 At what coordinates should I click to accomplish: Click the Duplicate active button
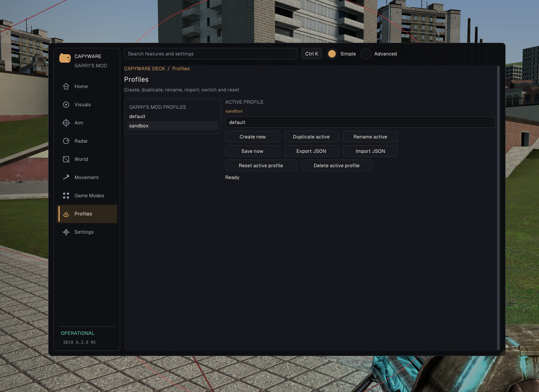click(311, 137)
